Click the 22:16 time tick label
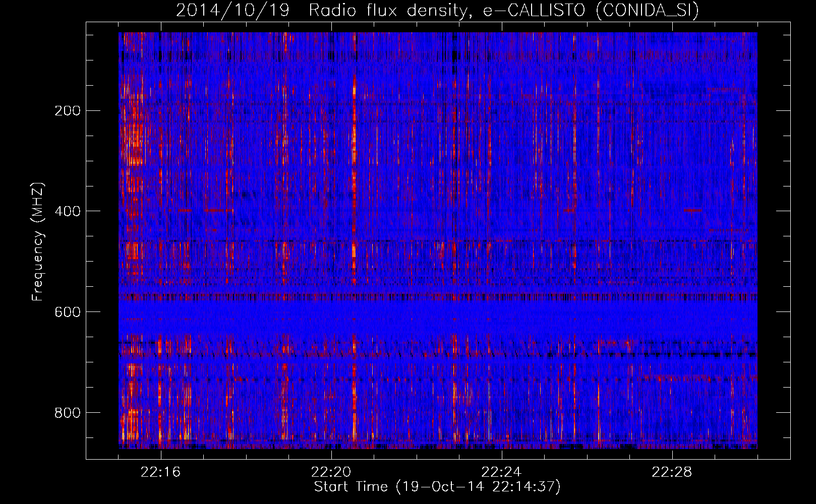The width and height of the screenshot is (816, 504). pos(160,472)
